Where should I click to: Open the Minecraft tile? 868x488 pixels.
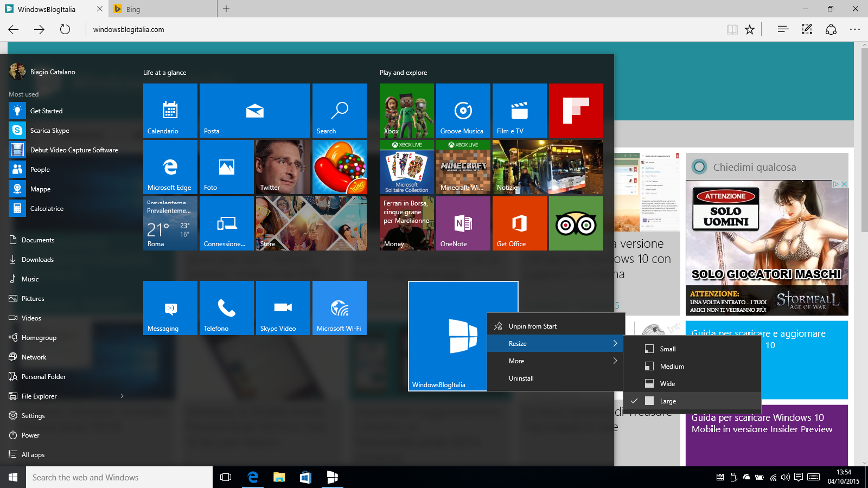click(x=463, y=167)
